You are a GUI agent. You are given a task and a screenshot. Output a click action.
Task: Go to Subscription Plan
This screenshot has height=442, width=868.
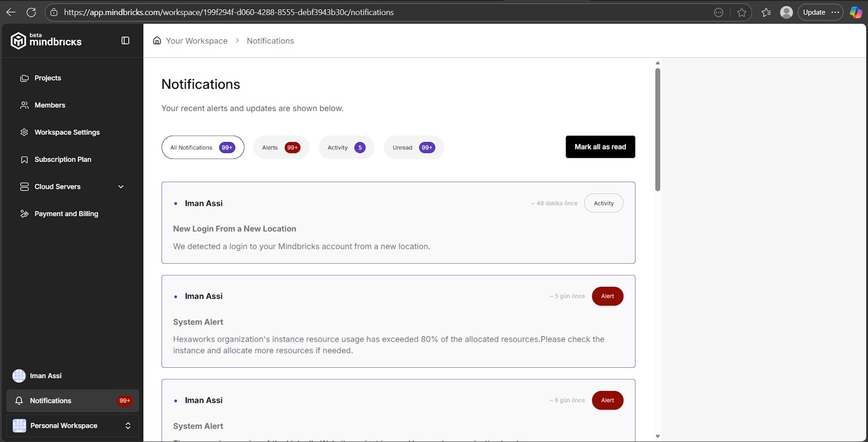(x=63, y=159)
